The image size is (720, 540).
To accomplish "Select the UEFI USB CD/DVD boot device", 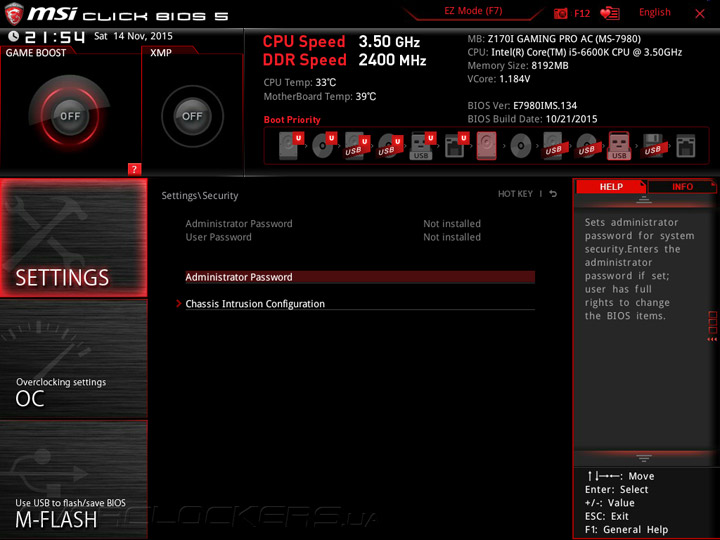I will pos(390,146).
